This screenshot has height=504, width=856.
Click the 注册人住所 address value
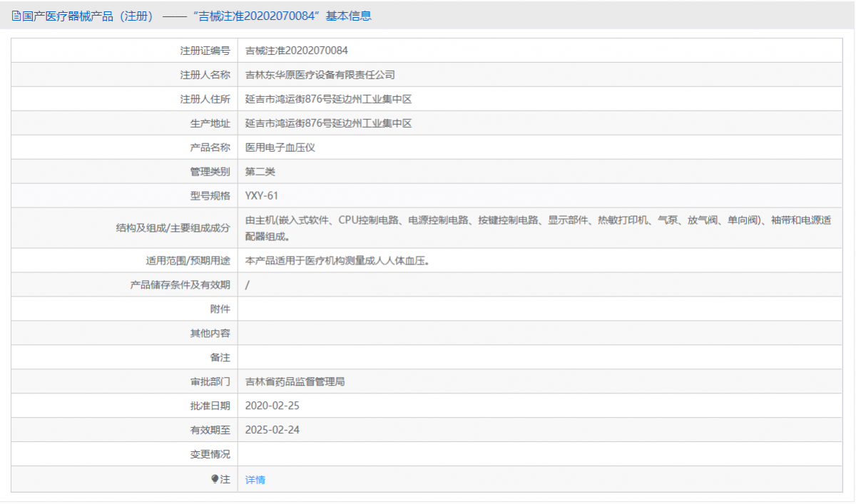click(328, 99)
